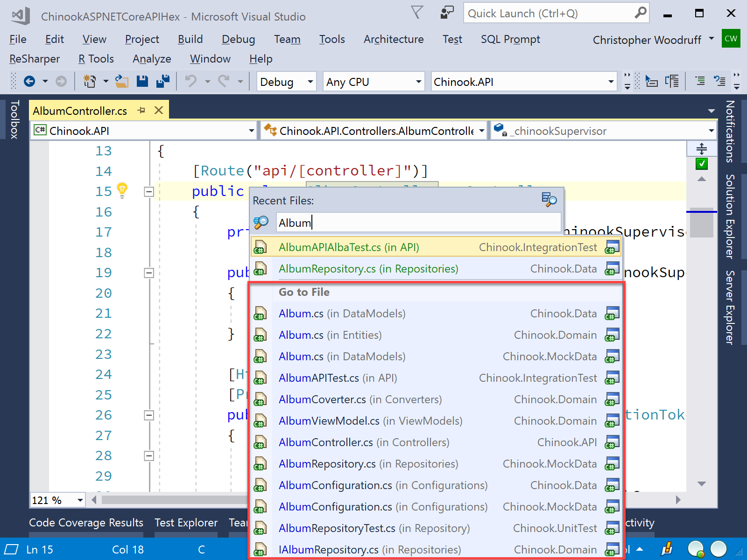Viewport: 747px width, 560px height.
Task: Toggle pin on AlbumController.cs tab
Action: [141, 111]
